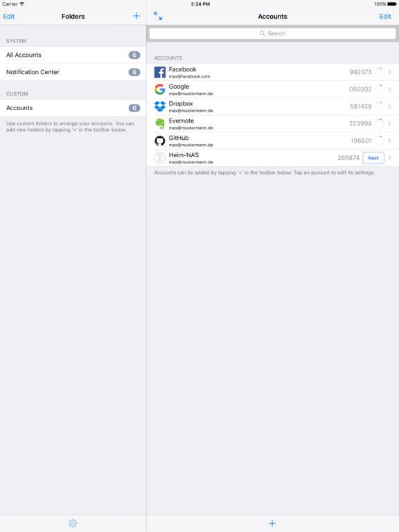This screenshot has width=399, height=532.
Task: Open Heim-NAS details via its chevron
Action: click(389, 158)
